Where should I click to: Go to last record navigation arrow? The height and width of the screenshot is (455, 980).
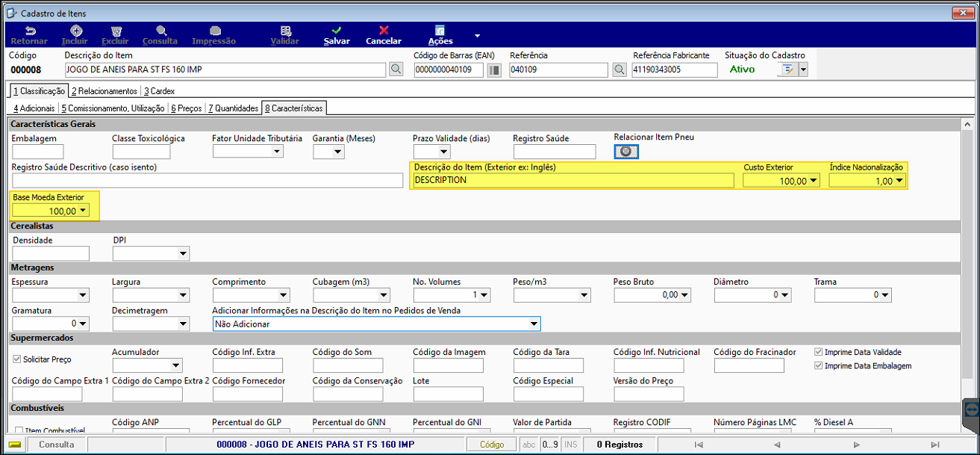934,445
